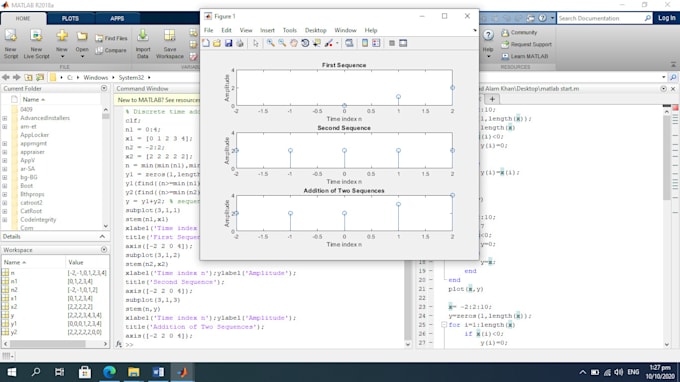Click Learn MATLAB in ribbon
Viewport: 680px width, 382px height.
pyautogui.click(x=525, y=56)
